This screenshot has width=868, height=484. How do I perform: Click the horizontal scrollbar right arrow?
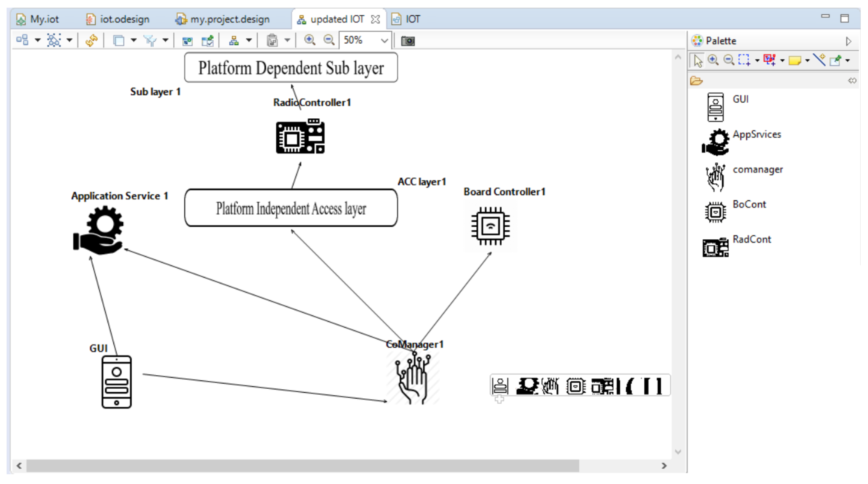664,466
